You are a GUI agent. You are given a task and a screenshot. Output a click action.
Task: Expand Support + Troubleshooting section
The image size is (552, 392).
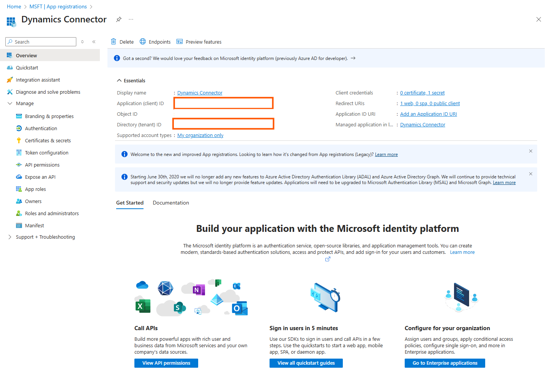[10, 237]
